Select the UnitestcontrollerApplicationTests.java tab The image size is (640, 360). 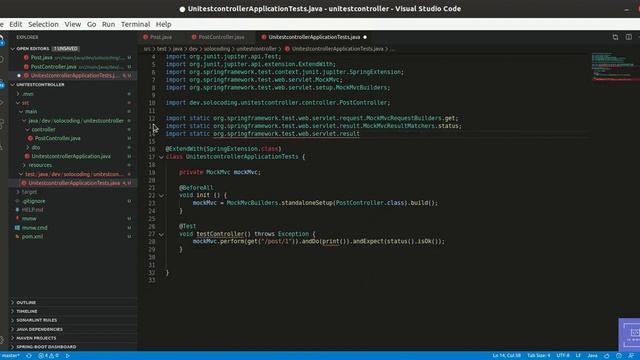click(314, 37)
